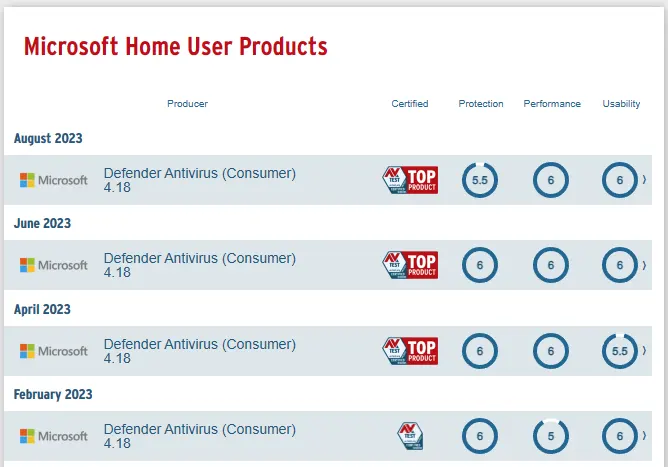668x467 pixels.
Task: Click the AV-Test certified badge for February 2023
Action: click(x=410, y=436)
